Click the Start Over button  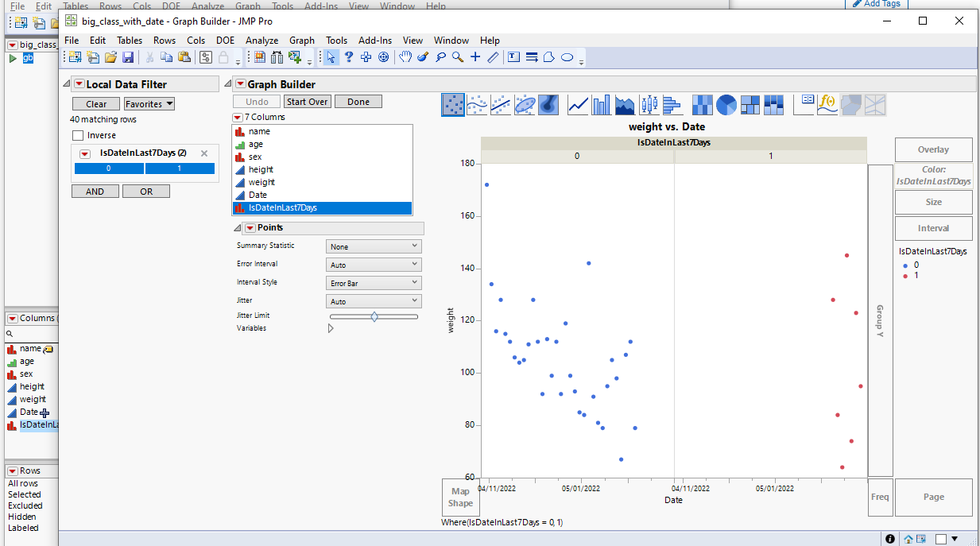(307, 102)
